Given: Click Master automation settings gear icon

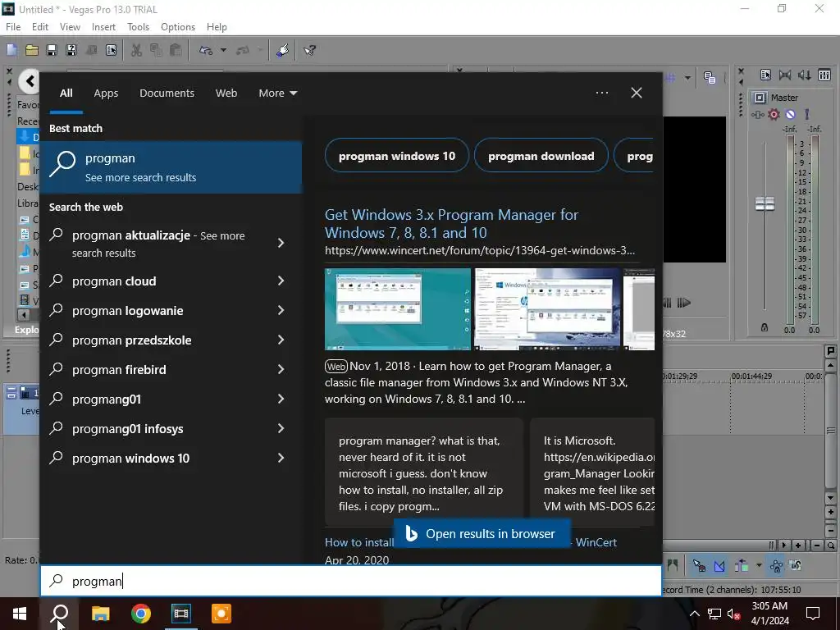Looking at the screenshot, I should pyautogui.click(x=774, y=114).
